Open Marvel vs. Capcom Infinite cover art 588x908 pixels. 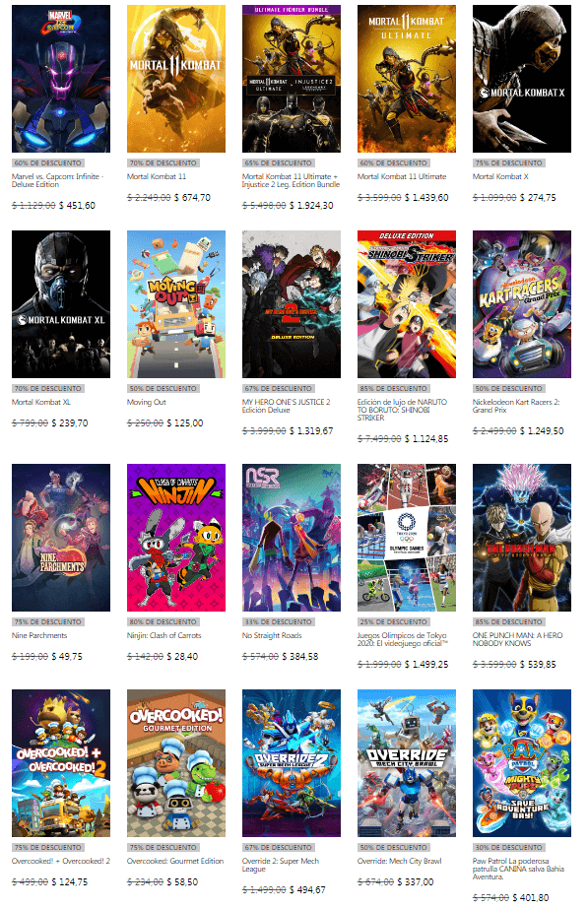[61, 79]
